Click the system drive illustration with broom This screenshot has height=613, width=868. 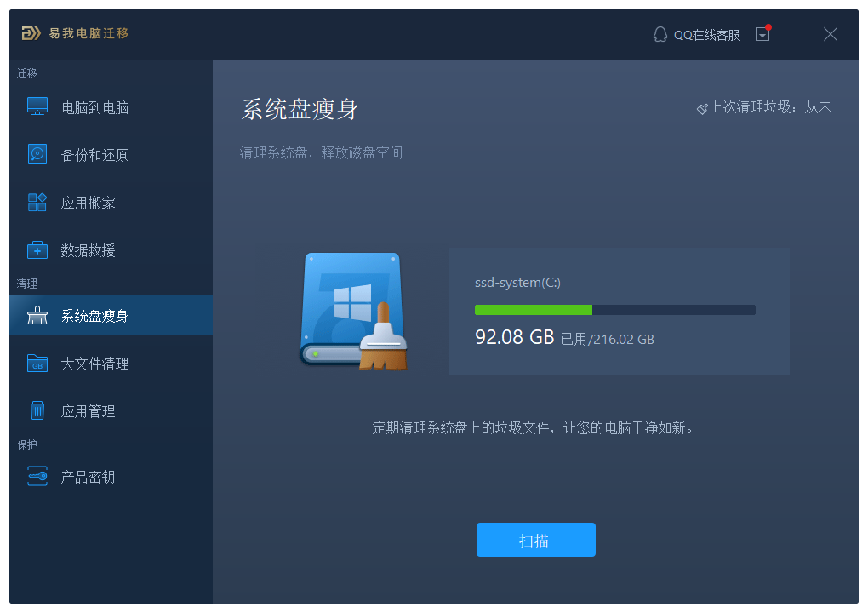pos(353,312)
